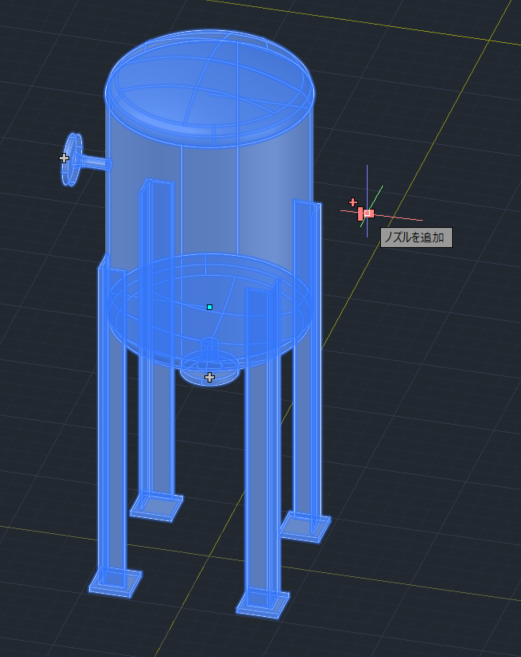Select the bottom drain nozzle flange
This screenshot has width=521, height=657.
[x=210, y=367]
